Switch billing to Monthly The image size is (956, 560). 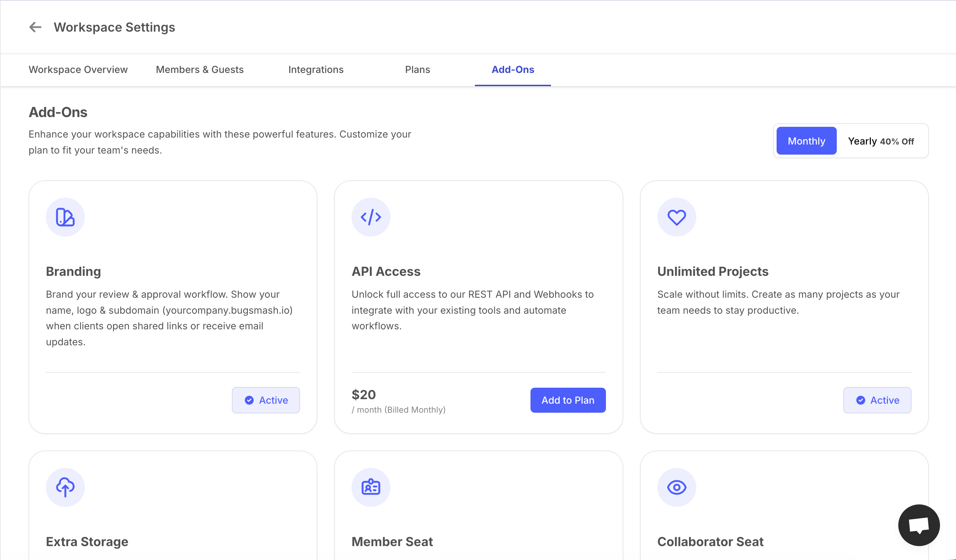pyautogui.click(x=806, y=141)
